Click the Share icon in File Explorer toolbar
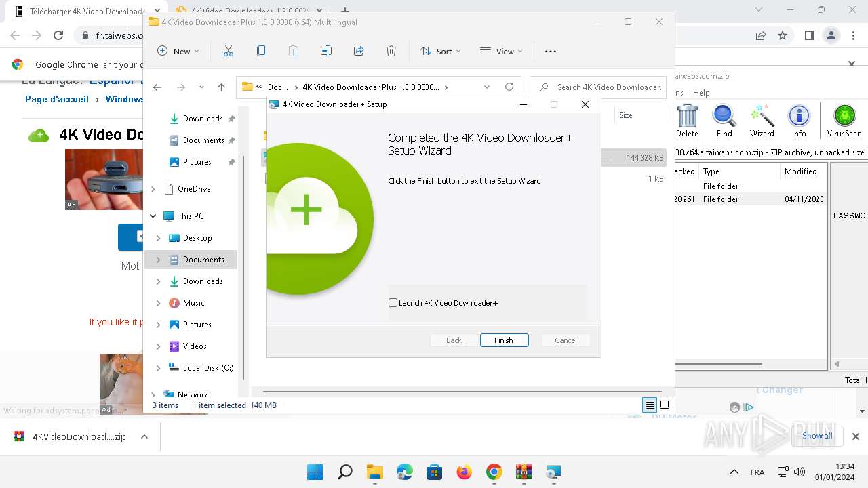The height and width of the screenshot is (488, 868). (x=359, y=51)
